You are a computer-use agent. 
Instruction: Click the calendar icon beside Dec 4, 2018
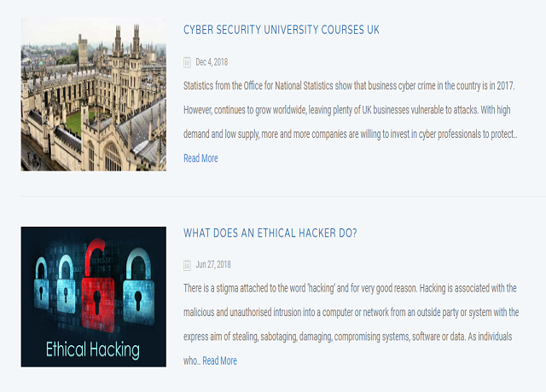pyautogui.click(x=187, y=62)
